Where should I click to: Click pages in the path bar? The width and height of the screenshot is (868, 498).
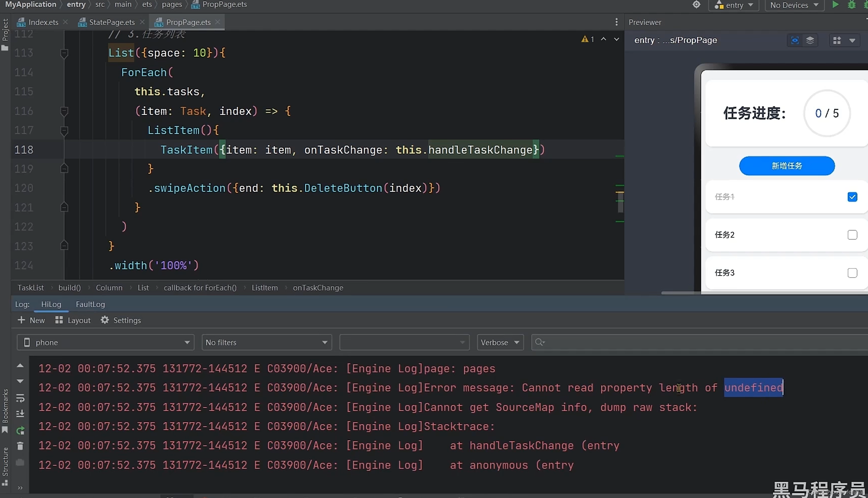coord(172,5)
